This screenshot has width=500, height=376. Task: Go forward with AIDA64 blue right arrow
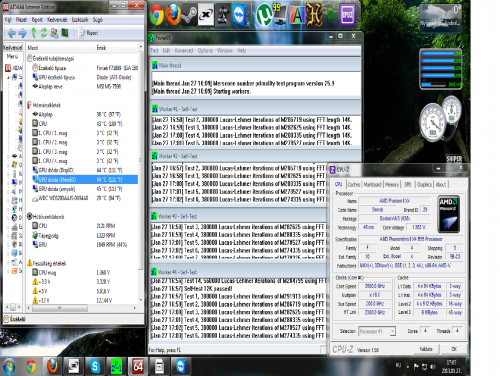coord(22,33)
